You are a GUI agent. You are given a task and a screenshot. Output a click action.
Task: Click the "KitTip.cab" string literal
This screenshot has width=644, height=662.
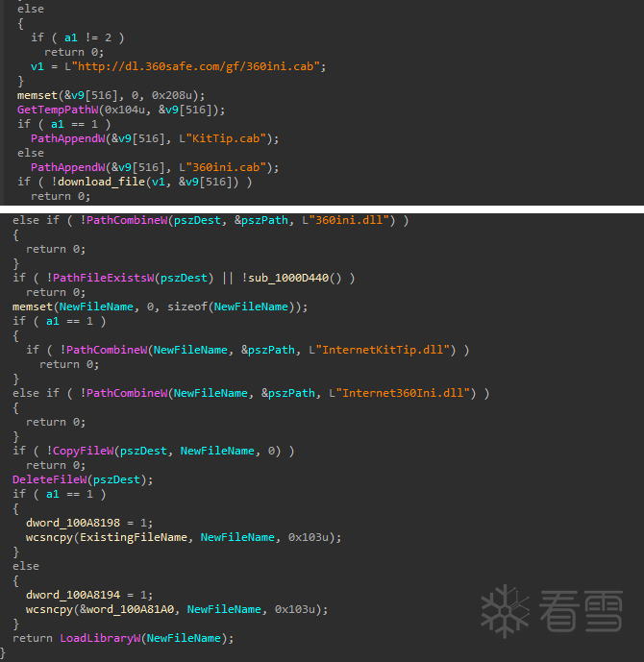click(226, 138)
